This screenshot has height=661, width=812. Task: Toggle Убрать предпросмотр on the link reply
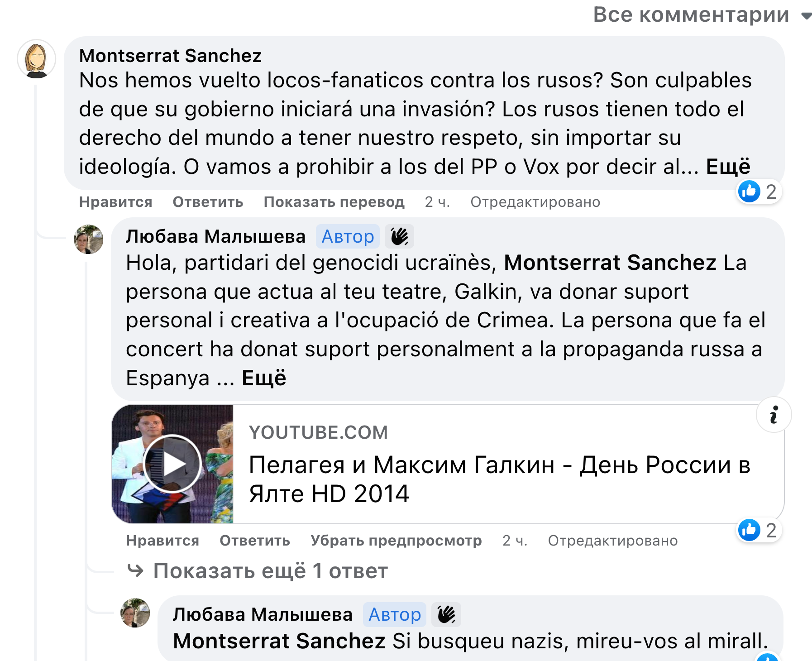click(396, 541)
